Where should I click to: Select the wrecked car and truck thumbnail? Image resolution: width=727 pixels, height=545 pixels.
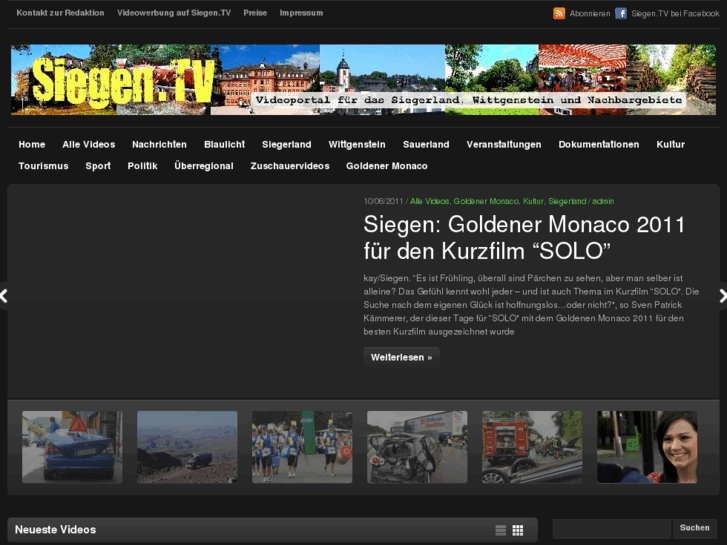(x=417, y=447)
